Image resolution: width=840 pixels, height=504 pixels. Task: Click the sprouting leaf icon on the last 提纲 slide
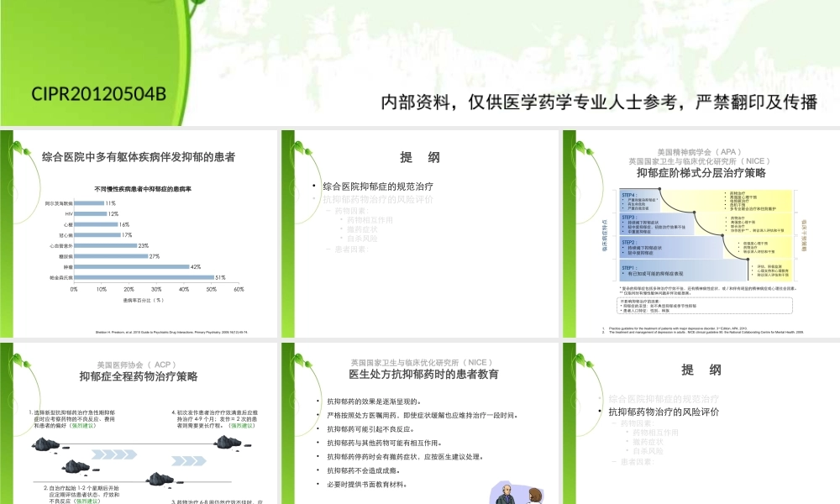point(583,361)
